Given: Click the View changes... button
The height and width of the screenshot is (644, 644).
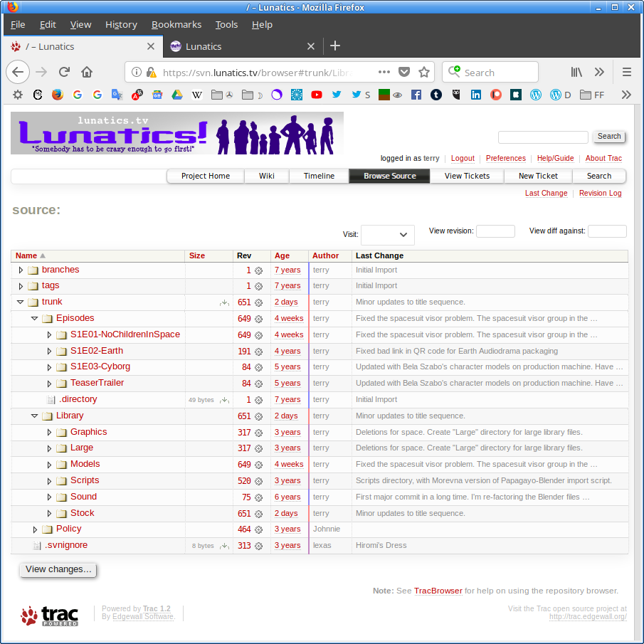Looking at the screenshot, I should (58, 569).
